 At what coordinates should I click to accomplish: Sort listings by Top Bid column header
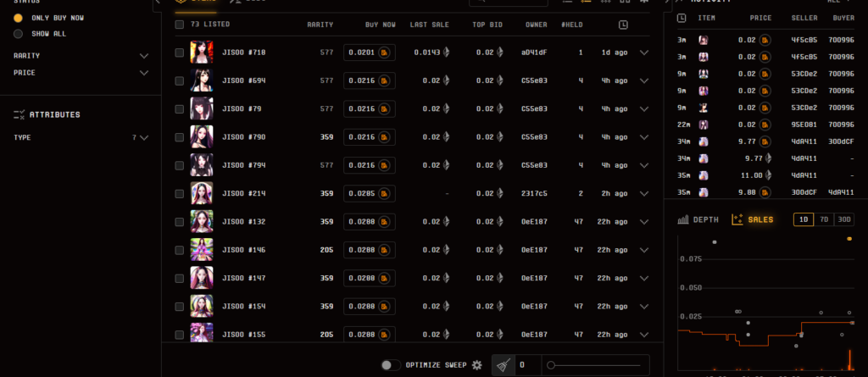click(x=487, y=25)
